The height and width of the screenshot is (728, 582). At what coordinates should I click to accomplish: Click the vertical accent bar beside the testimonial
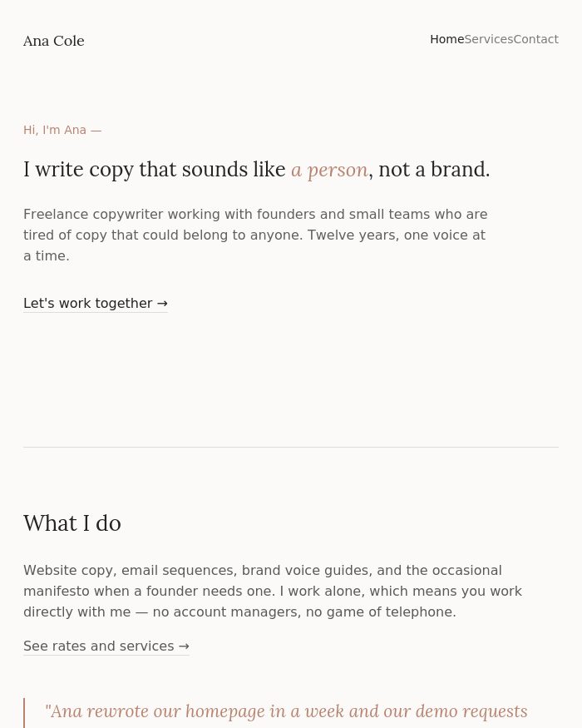pos(23,713)
